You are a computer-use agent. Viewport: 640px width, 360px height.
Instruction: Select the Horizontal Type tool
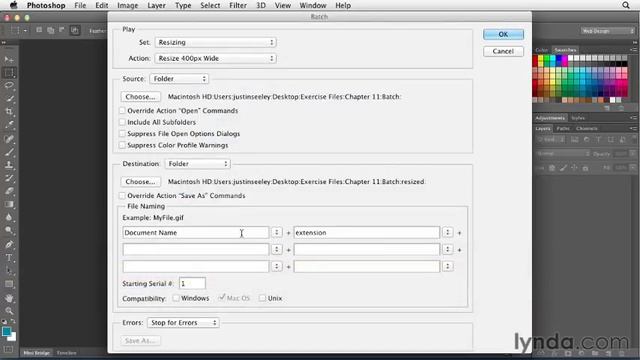tap(9, 258)
